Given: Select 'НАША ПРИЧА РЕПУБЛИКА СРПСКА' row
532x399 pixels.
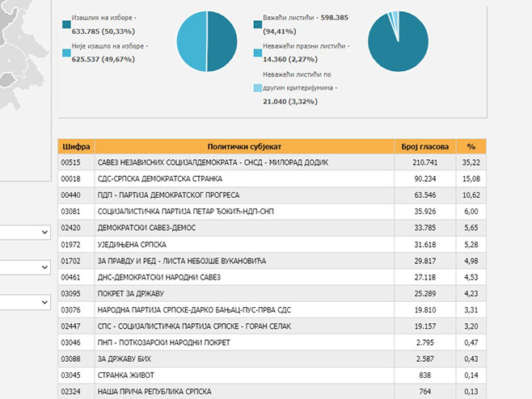Looking at the screenshot, I should [272, 392].
